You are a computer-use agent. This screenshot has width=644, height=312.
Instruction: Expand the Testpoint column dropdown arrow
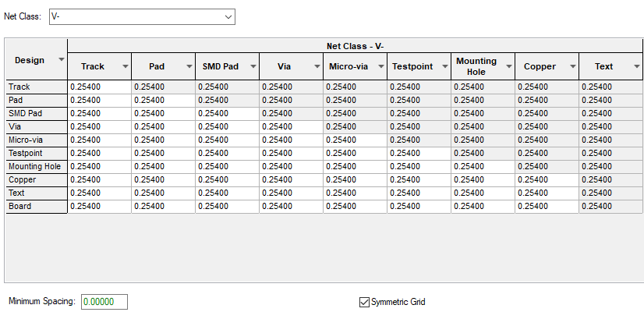coord(444,67)
